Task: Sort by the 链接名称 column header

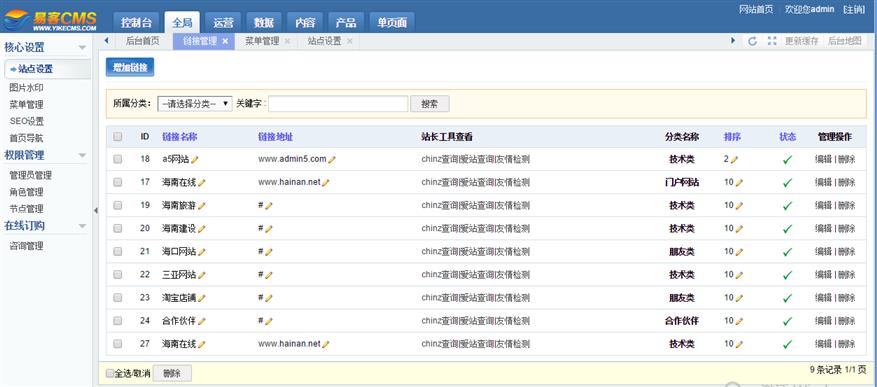Action: [180, 136]
